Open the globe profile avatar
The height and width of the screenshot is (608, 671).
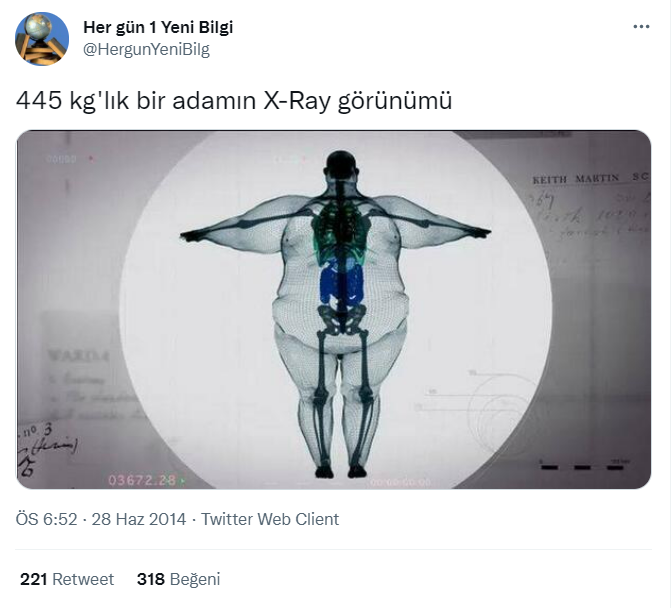[42, 39]
